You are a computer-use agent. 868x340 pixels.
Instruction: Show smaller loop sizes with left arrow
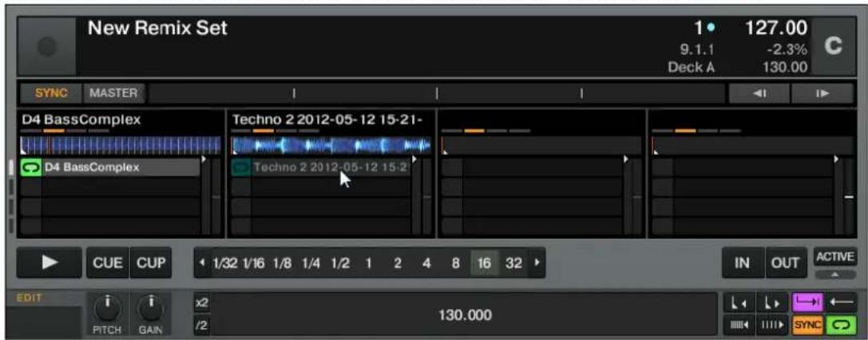[202, 263]
